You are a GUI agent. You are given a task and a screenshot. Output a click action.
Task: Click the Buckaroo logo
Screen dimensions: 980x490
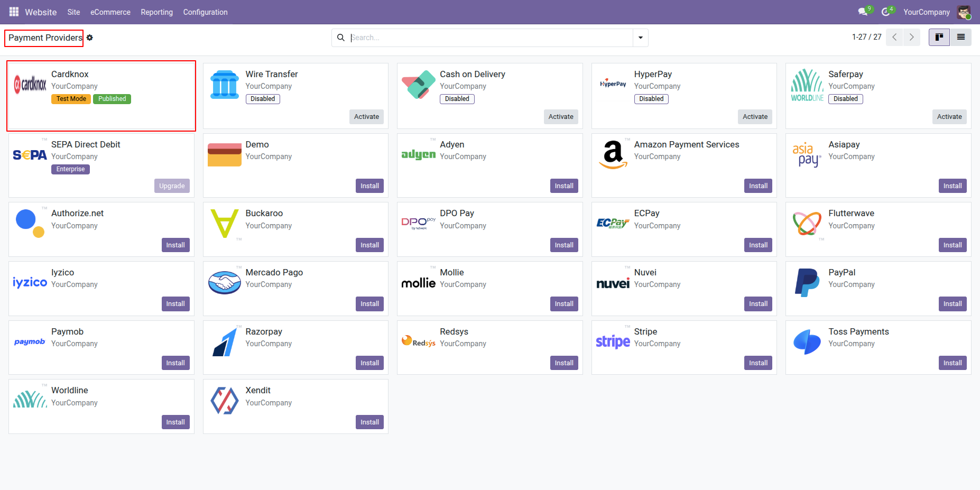click(x=225, y=224)
